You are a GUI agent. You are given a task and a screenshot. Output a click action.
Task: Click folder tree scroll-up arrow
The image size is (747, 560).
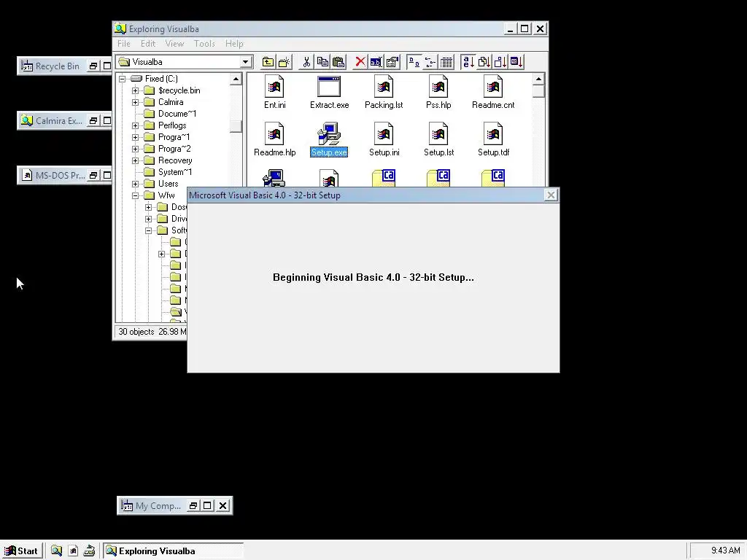coord(236,79)
